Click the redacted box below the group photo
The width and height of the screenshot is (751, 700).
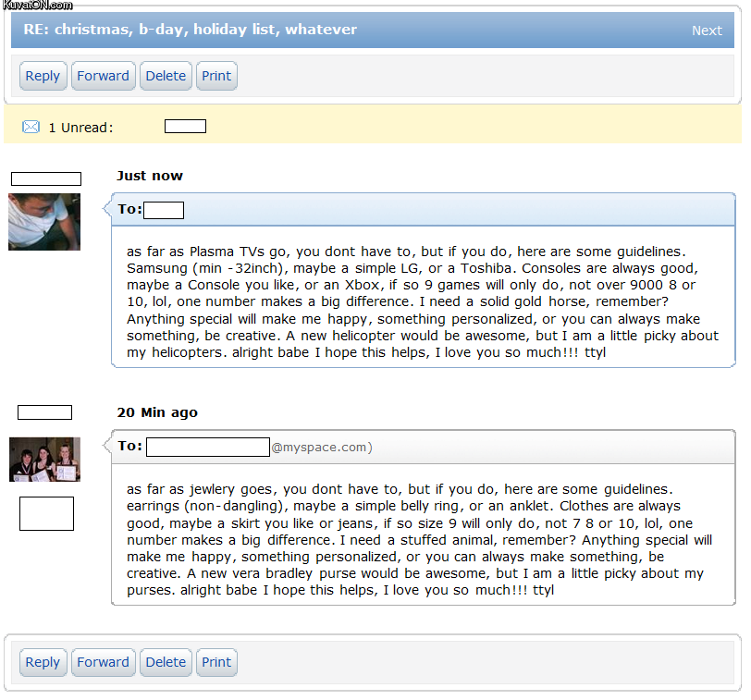tap(46, 513)
